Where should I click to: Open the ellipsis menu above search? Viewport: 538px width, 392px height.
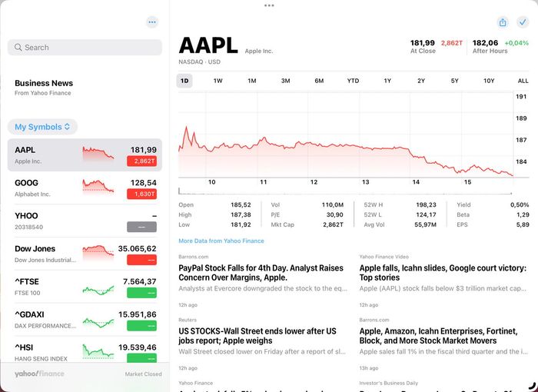[152, 22]
